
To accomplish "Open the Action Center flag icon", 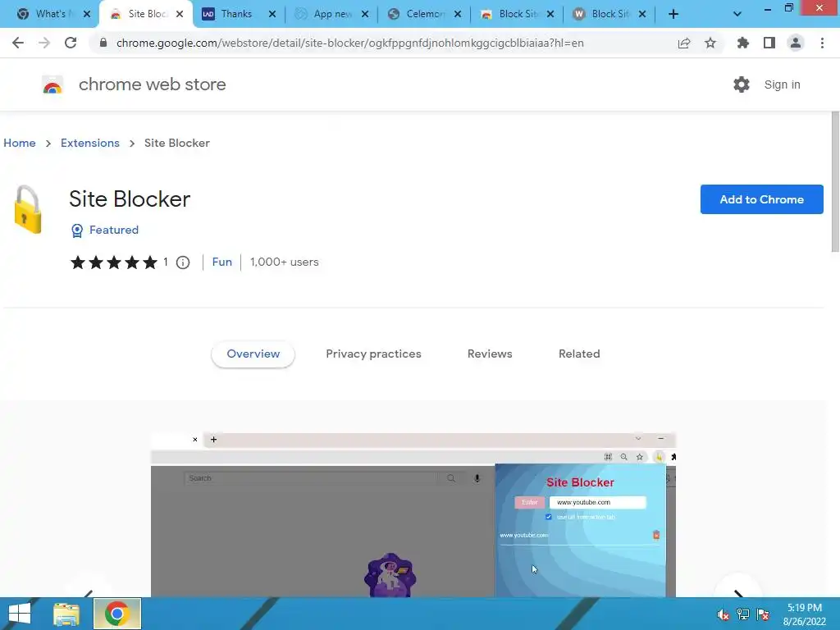I will (764, 614).
